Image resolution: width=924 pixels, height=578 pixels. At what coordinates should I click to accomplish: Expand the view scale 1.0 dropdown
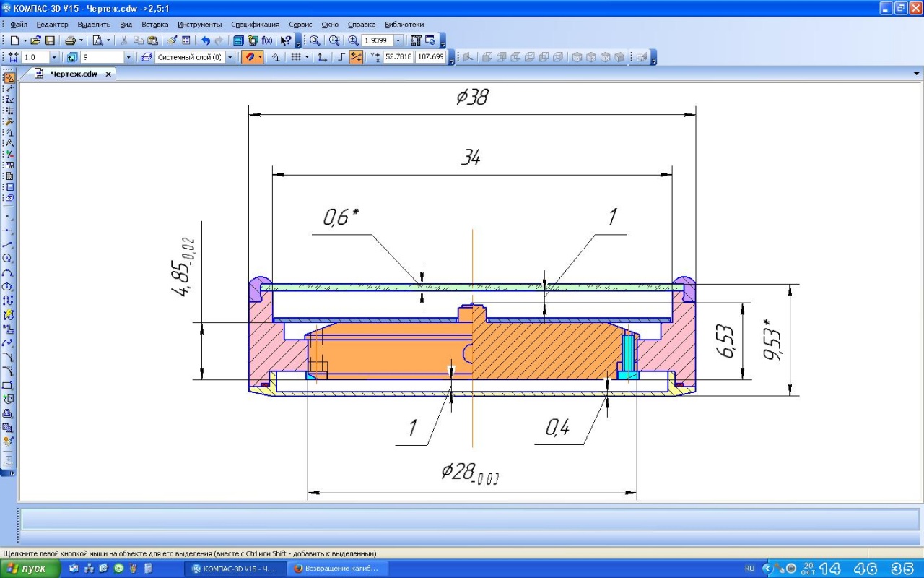(x=53, y=57)
